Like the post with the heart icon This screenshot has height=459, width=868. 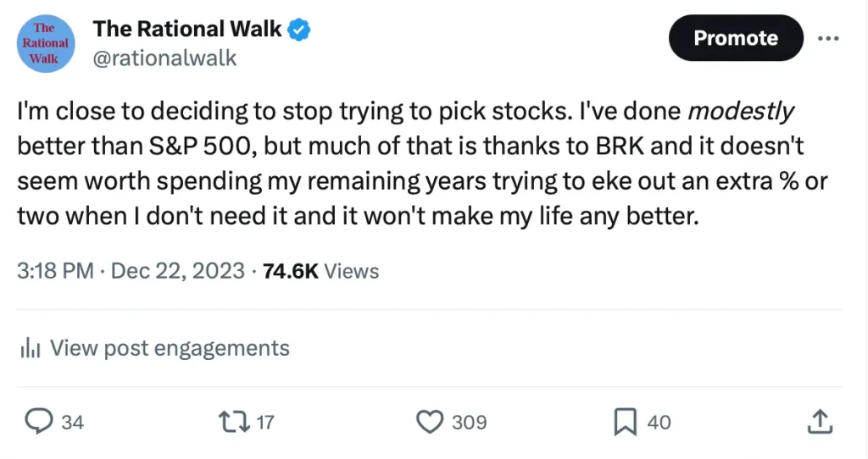[x=431, y=421]
